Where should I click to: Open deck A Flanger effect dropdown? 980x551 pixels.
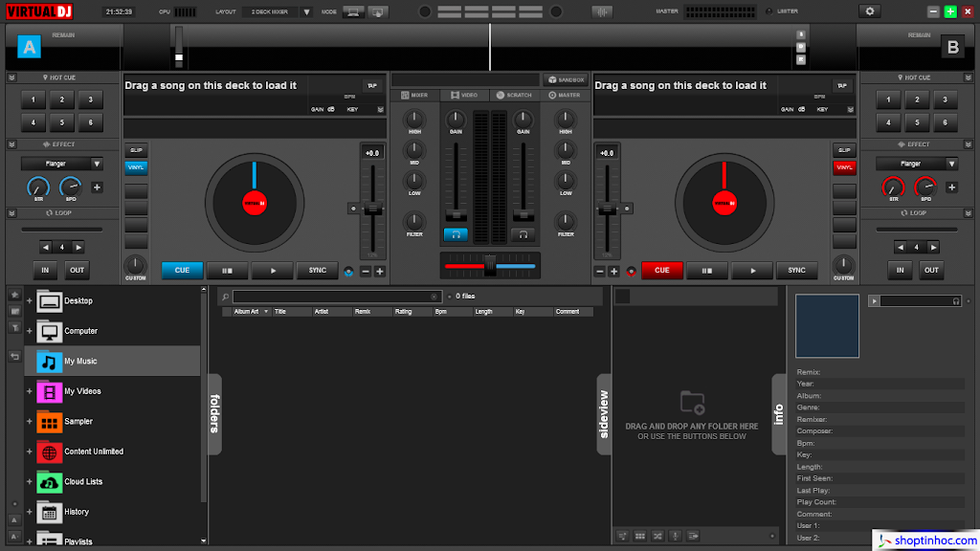click(97, 164)
